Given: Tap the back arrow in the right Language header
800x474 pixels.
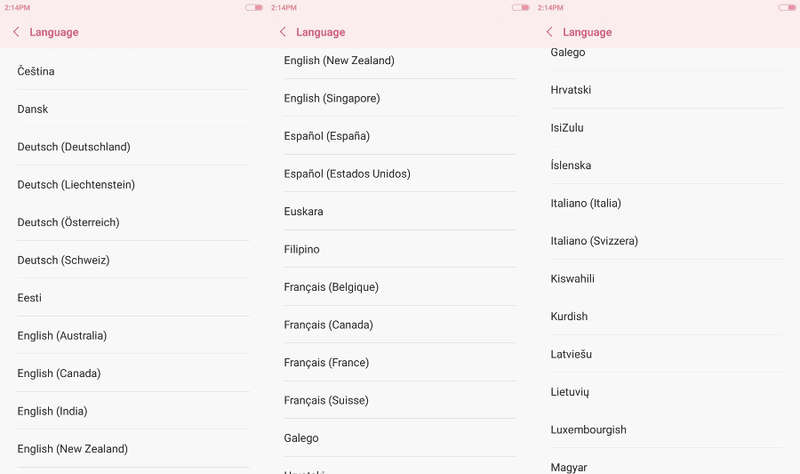Looking at the screenshot, I should (549, 32).
